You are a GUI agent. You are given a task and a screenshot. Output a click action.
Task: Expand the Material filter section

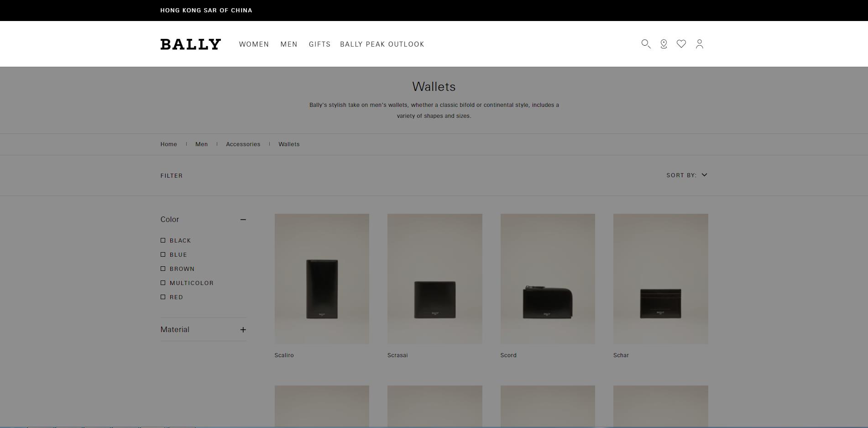pos(243,330)
